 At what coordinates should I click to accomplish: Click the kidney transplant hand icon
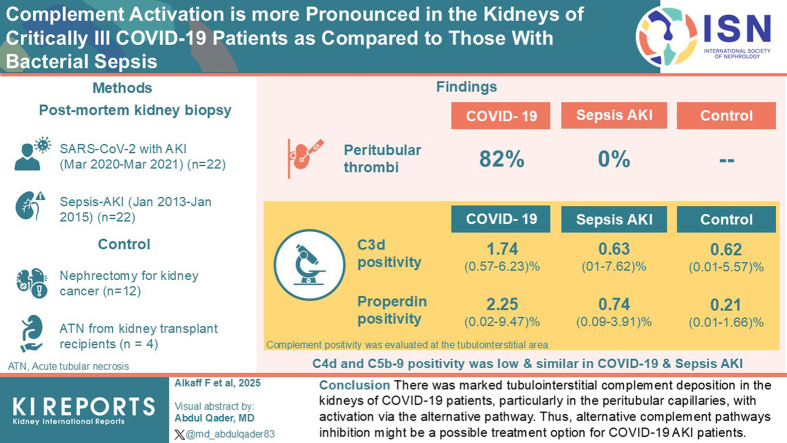(x=32, y=333)
